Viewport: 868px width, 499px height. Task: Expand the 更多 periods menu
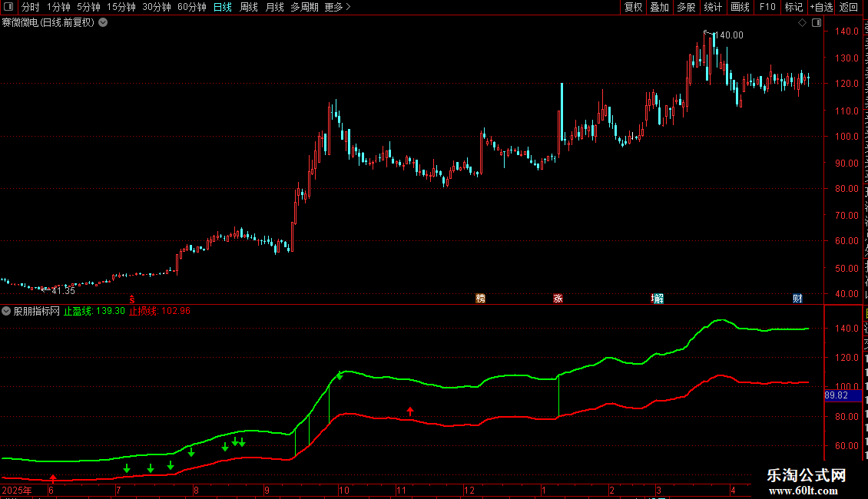[338, 7]
